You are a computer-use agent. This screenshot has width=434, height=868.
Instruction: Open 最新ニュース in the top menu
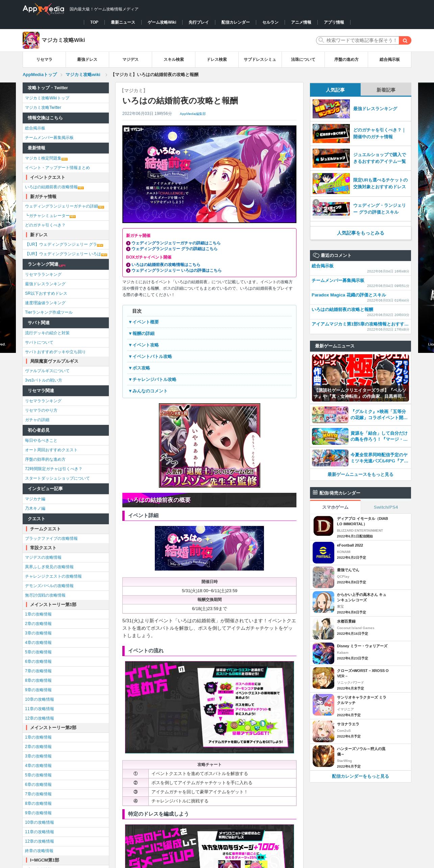pos(123,22)
